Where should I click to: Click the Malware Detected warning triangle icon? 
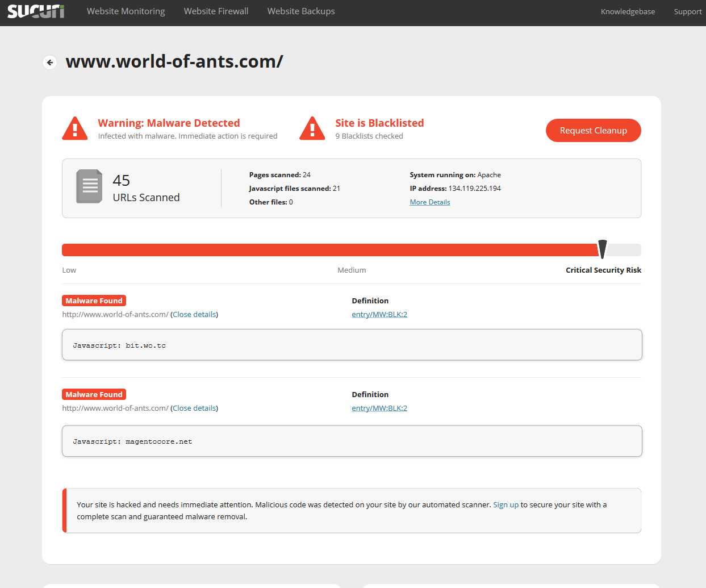point(75,128)
